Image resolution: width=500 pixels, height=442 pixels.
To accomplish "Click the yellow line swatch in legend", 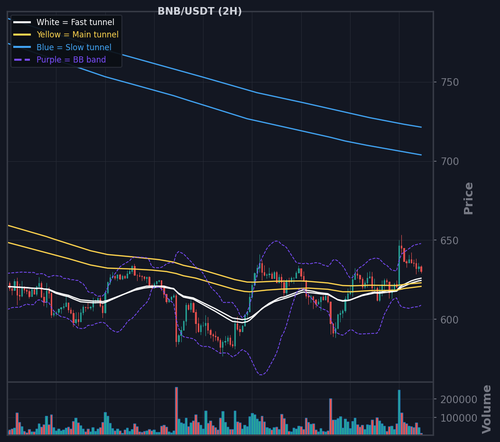I will coord(22,35).
